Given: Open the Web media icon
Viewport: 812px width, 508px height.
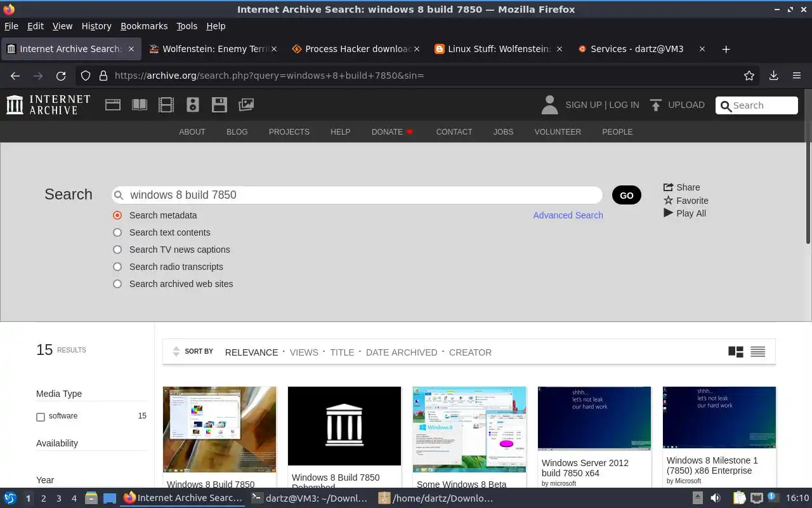Looking at the screenshot, I should (x=113, y=105).
